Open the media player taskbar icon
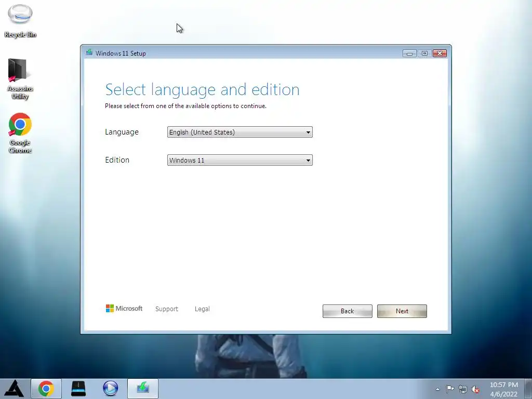The height and width of the screenshot is (399, 532). tap(110, 389)
